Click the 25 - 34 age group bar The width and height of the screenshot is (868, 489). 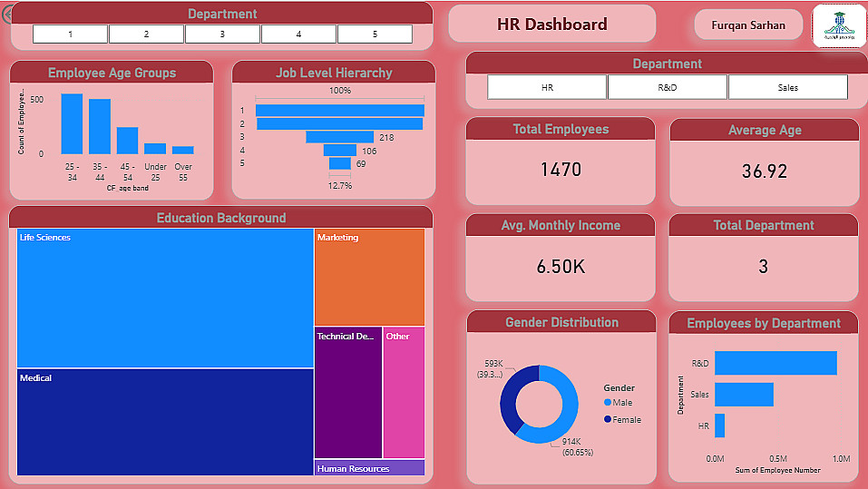72,123
